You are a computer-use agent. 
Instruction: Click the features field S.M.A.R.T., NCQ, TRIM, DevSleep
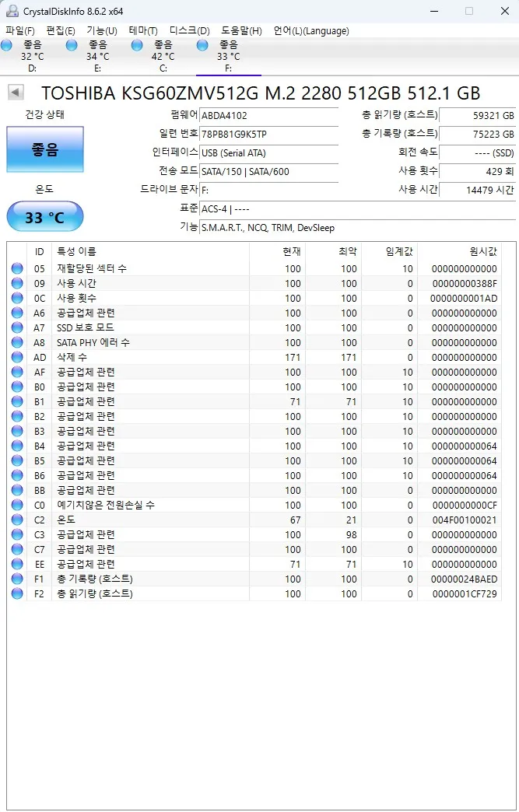pyautogui.click(x=357, y=227)
